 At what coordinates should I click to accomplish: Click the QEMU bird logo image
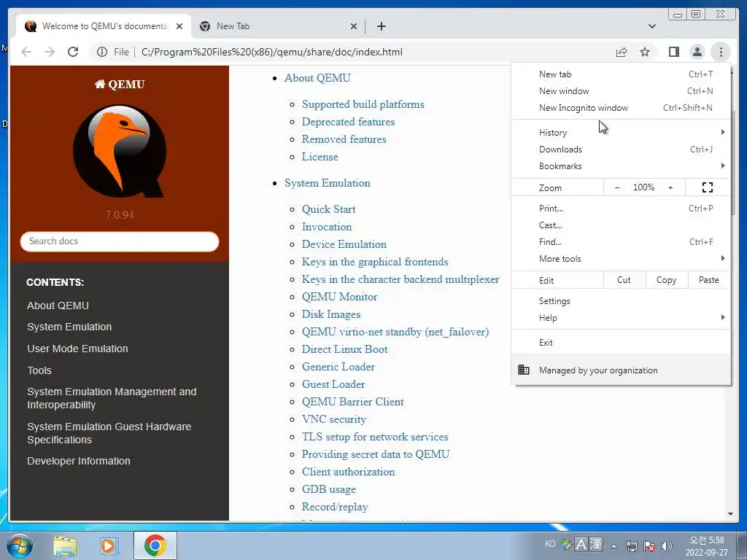pyautogui.click(x=120, y=151)
